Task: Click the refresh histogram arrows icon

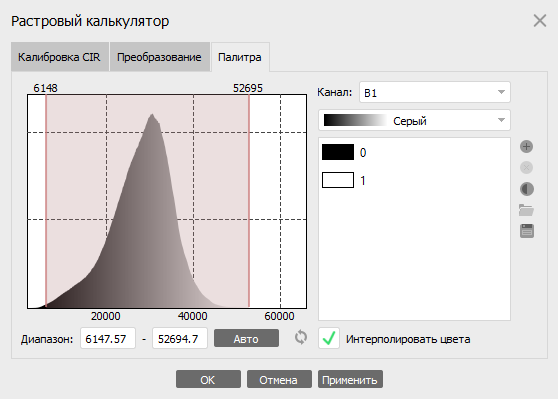Action: (301, 337)
